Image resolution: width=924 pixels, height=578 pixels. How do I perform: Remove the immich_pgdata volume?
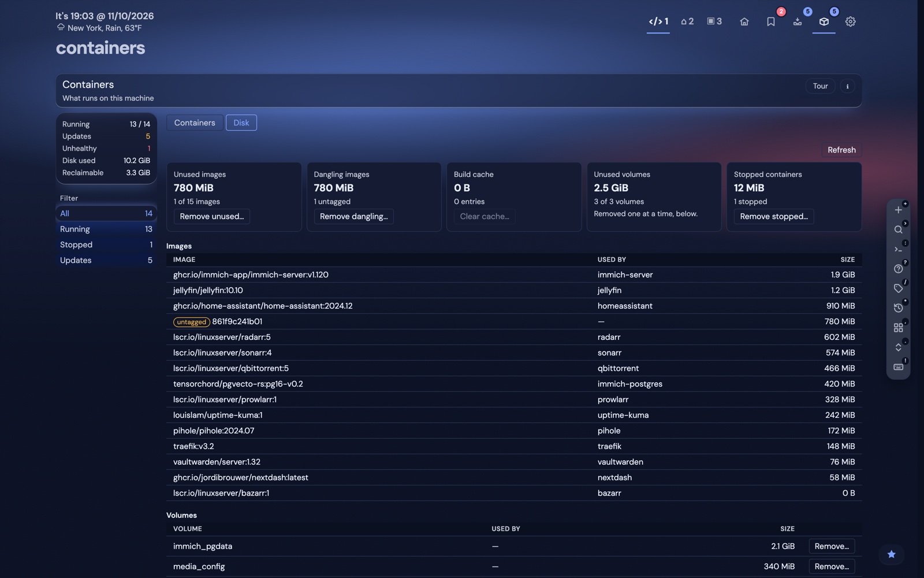[832, 546]
